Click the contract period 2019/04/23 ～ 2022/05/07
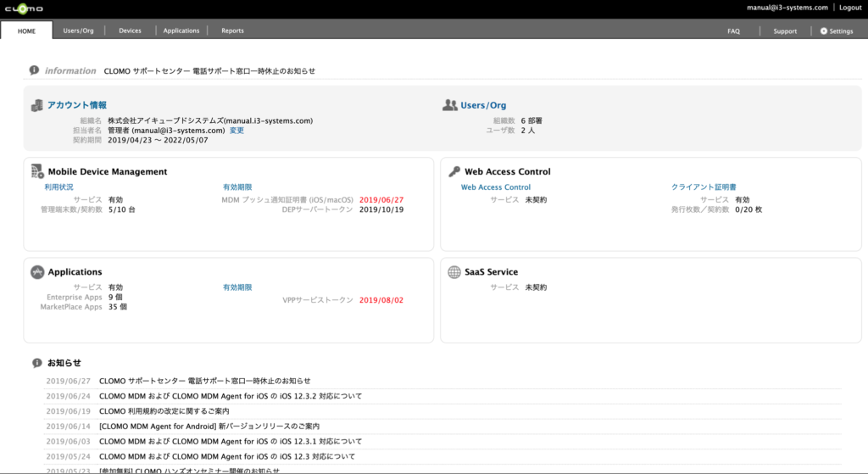Image resolution: width=868 pixels, height=474 pixels. [x=158, y=141]
